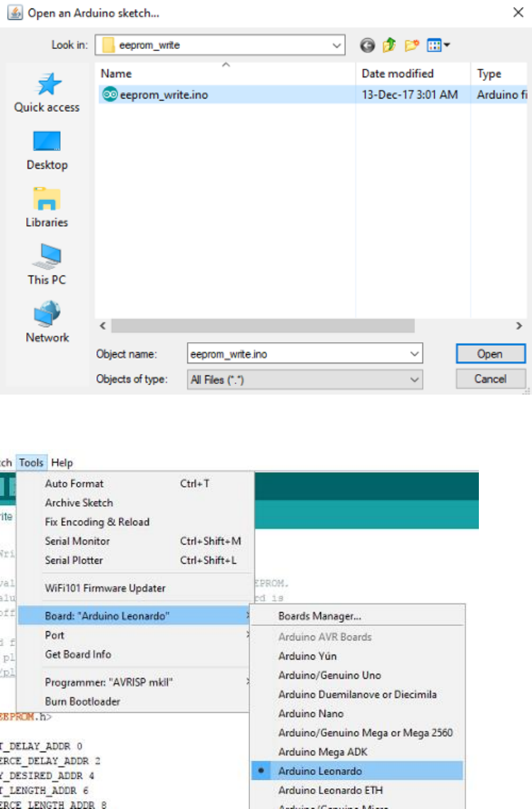Open Libraries location in sidebar
This screenshot has width=532, height=809.
(x=47, y=208)
